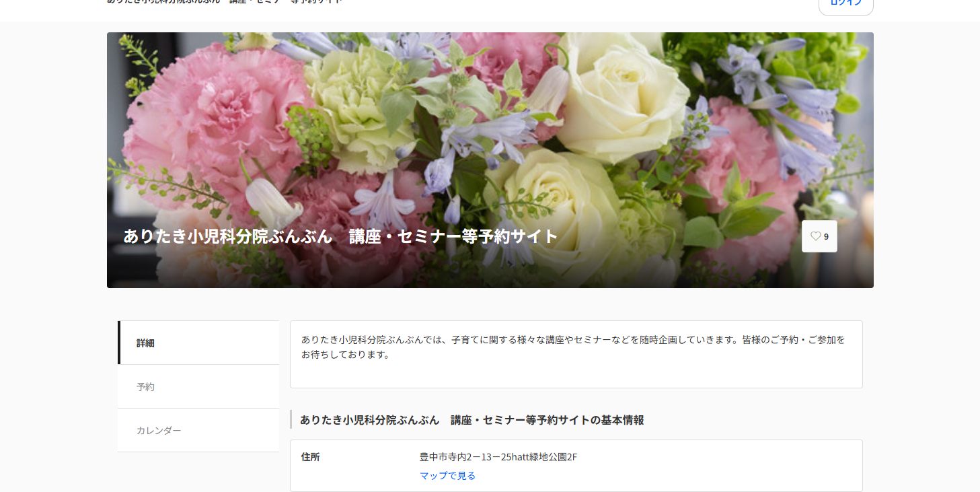Viewport: 980px width, 492px height.
Task: Click the 基本情報 section heading
Action: tap(472, 419)
